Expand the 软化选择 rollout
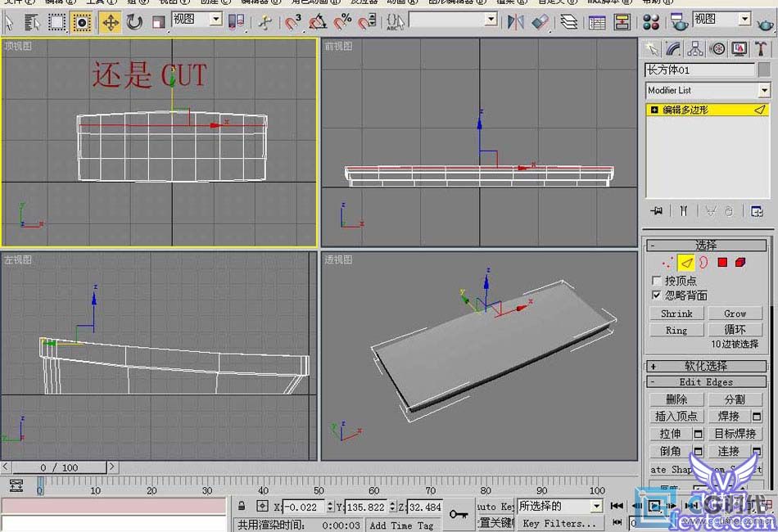 (706, 367)
